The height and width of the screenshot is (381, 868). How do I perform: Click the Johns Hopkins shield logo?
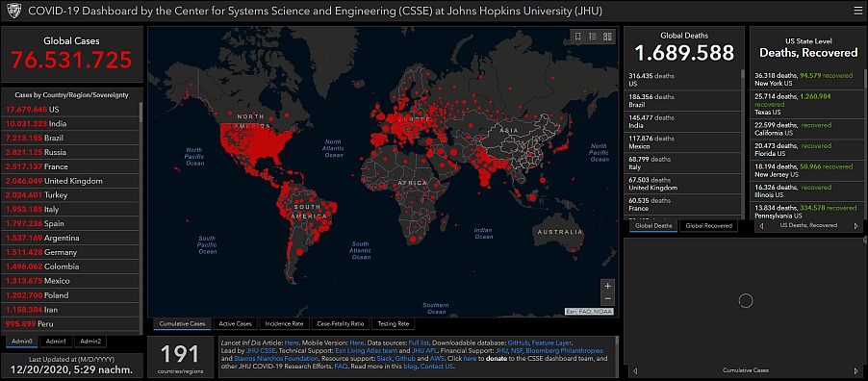[13, 11]
